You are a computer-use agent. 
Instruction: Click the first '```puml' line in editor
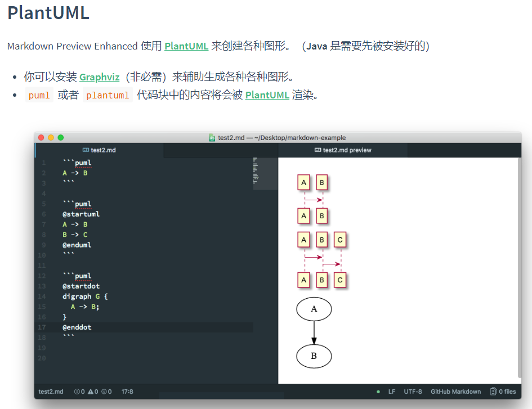pos(77,163)
